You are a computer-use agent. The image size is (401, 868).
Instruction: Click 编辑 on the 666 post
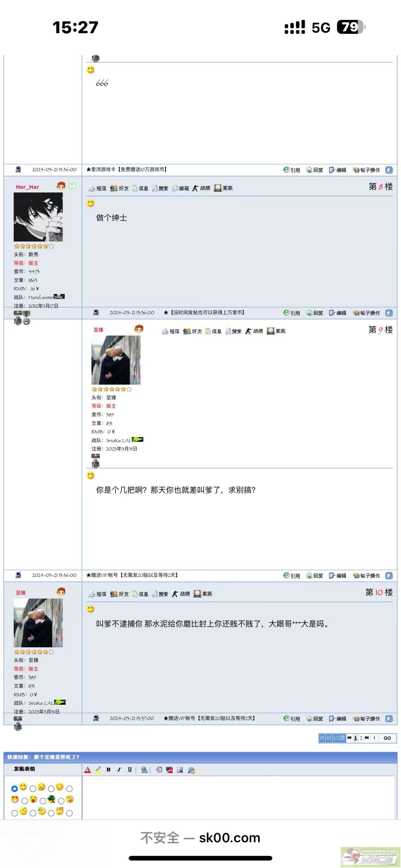pyautogui.click(x=338, y=170)
